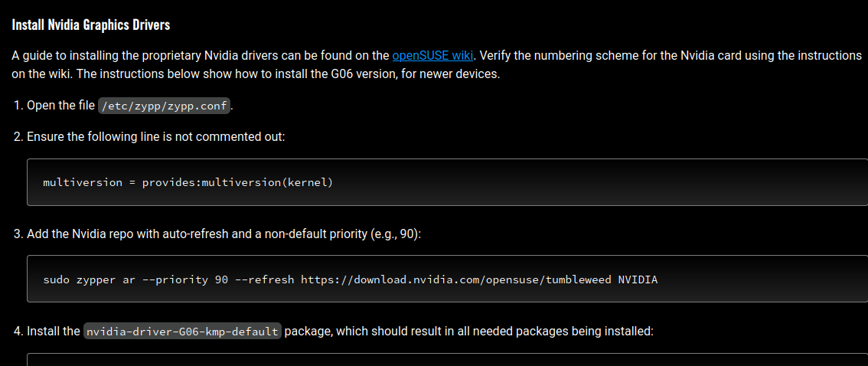
Task: Click 'which should result in all needed packages' text
Action: point(468,332)
